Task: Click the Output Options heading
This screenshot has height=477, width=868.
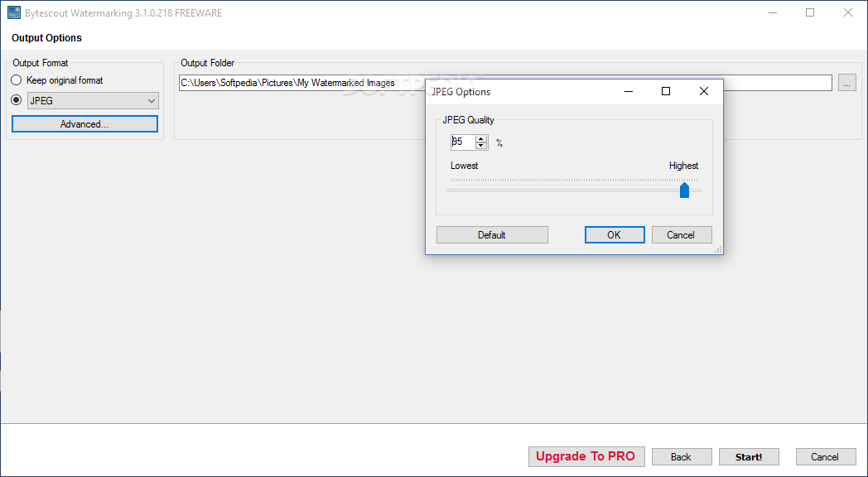Action: (46, 37)
